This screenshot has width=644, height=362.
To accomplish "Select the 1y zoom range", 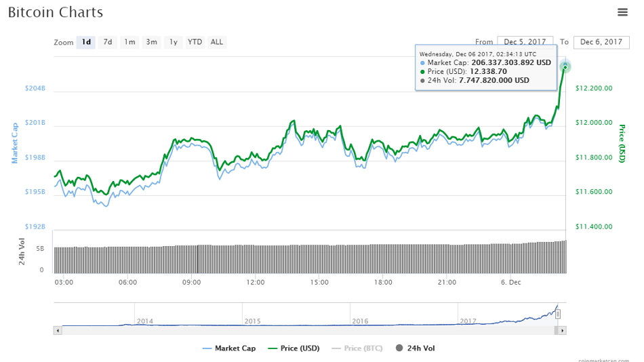I will (174, 42).
